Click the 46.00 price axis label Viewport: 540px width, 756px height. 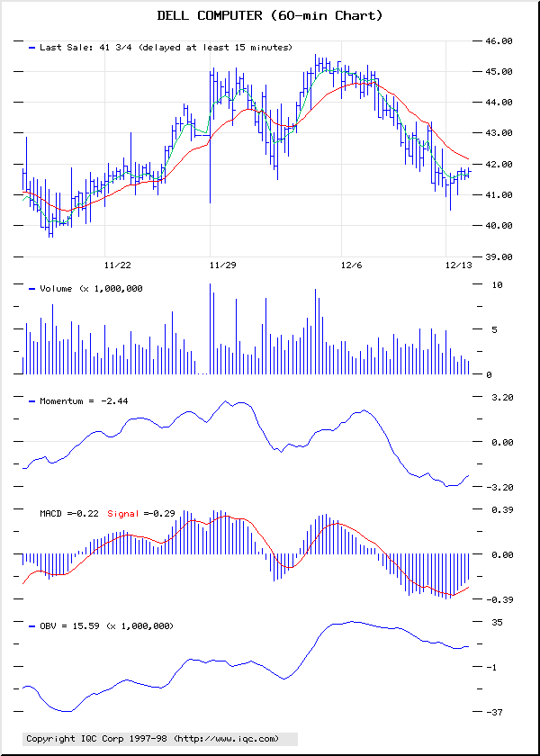coord(499,41)
